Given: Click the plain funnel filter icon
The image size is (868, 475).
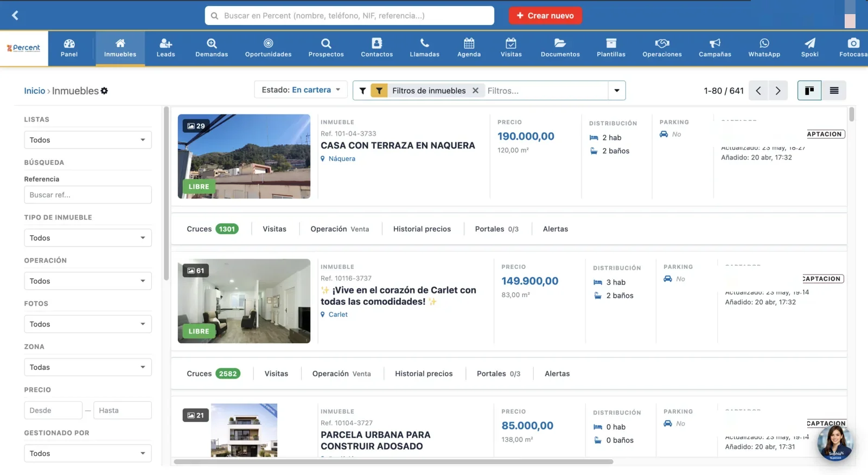Looking at the screenshot, I should 362,91.
